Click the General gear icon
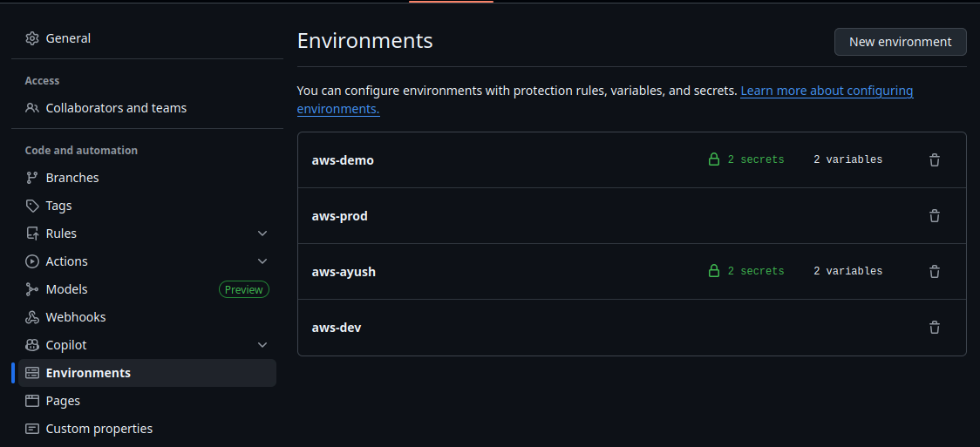 (x=32, y=38)
